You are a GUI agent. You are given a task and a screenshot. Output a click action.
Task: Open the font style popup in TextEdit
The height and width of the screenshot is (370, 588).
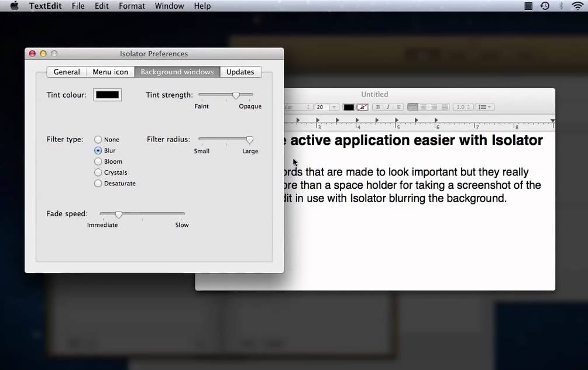[298, 107]
